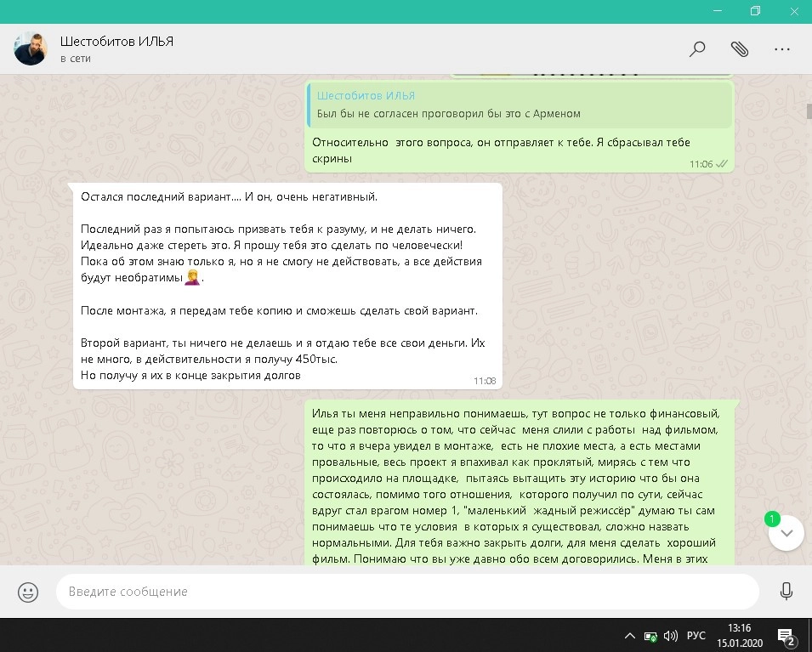Image resolution: width=812 pixels, height=652 pixels.
Task: Expand hidden system tray icons
Action: [630, 635]
